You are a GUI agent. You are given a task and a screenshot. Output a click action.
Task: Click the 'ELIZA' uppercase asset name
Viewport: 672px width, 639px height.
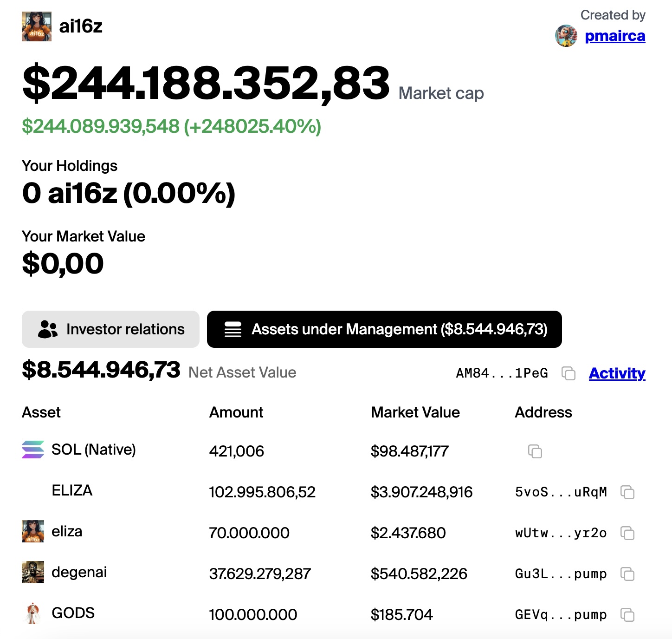72,490
